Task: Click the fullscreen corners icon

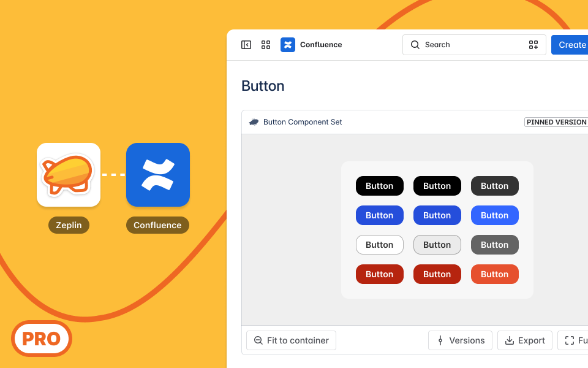Action: 569,340
